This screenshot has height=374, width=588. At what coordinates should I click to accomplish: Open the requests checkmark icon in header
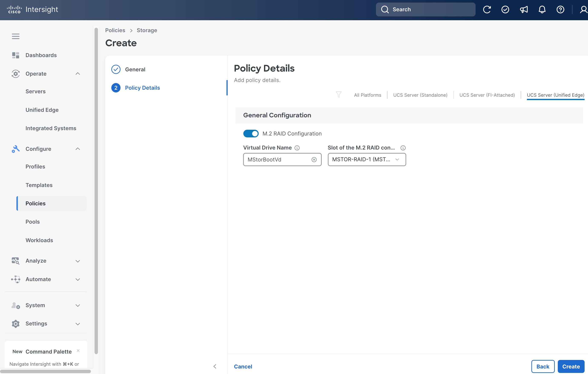click(505, 10)
